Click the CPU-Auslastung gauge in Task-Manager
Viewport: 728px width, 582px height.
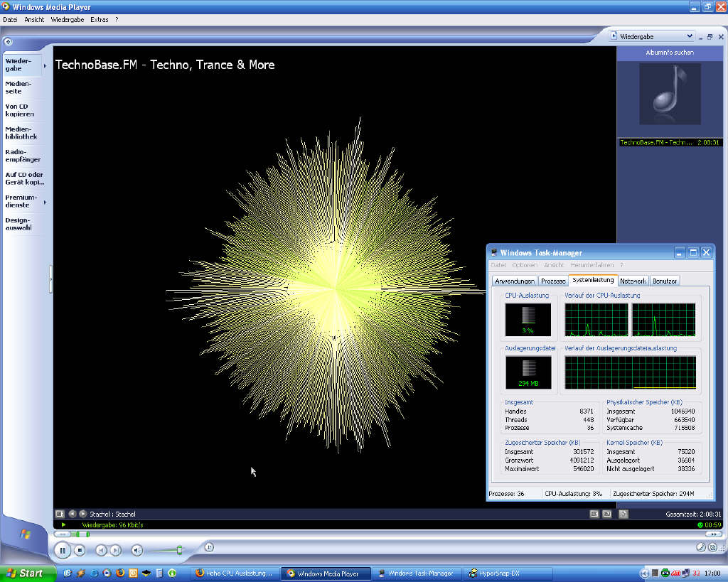click(528, 320)
